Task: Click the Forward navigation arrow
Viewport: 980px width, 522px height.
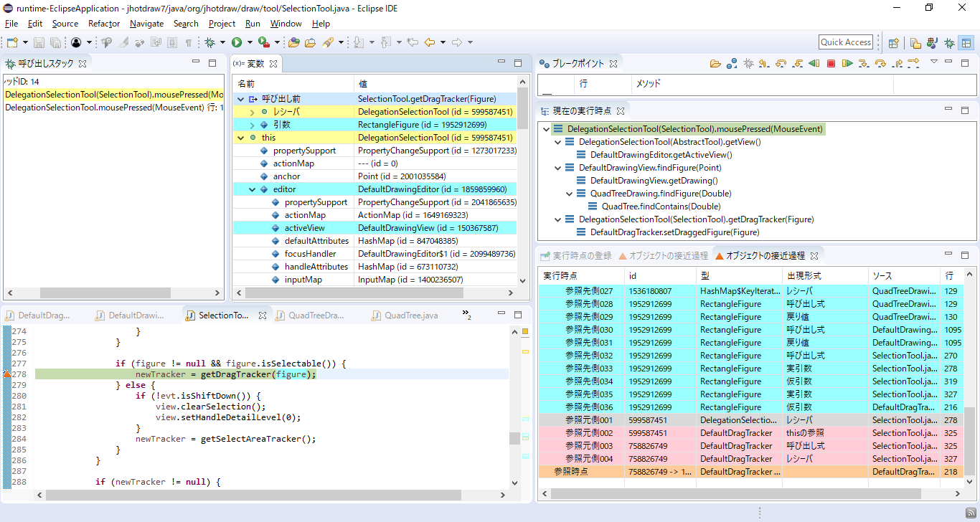Action: point(456,42)
